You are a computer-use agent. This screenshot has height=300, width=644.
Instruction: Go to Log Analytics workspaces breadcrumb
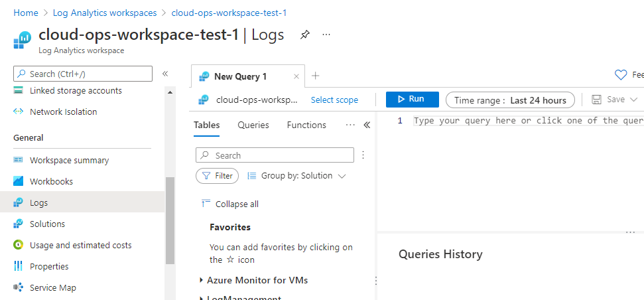pyautogui.click(x=105, y=13)
